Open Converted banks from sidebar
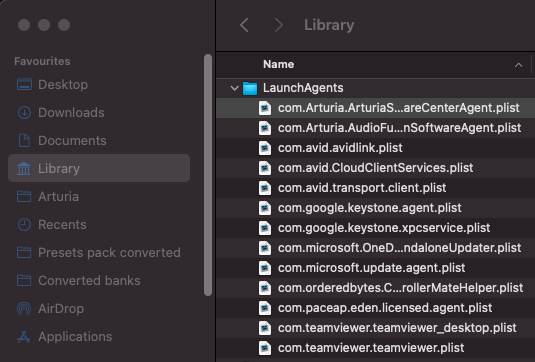This screenshot has width=535, height=362. point(99,280)
